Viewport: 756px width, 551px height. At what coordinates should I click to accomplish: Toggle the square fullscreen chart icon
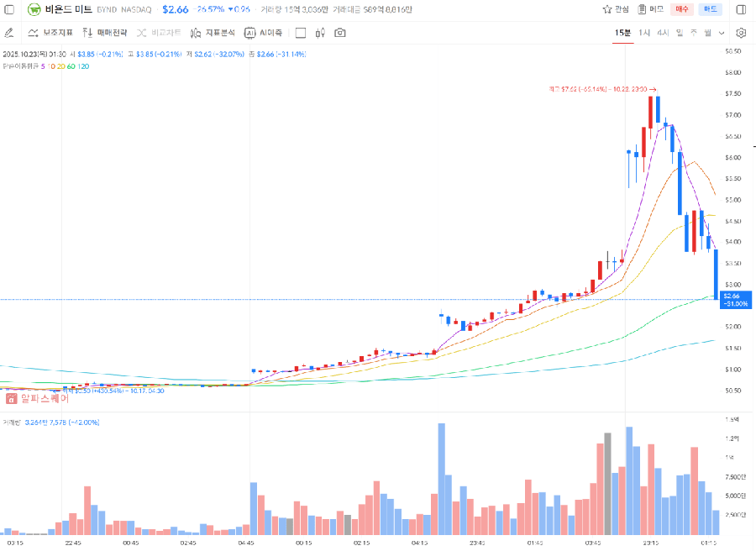coord(300,33)
